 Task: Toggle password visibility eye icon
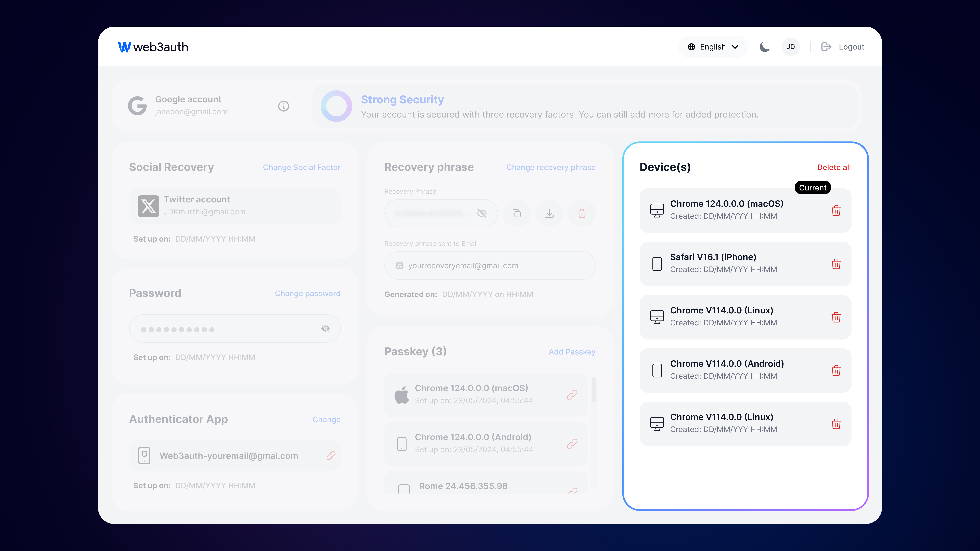click(326, 329)
